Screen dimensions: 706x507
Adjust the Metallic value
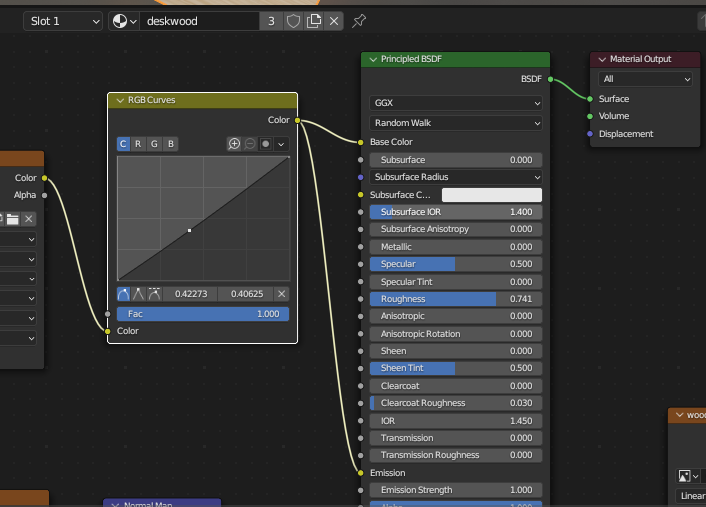coord(456,247)
